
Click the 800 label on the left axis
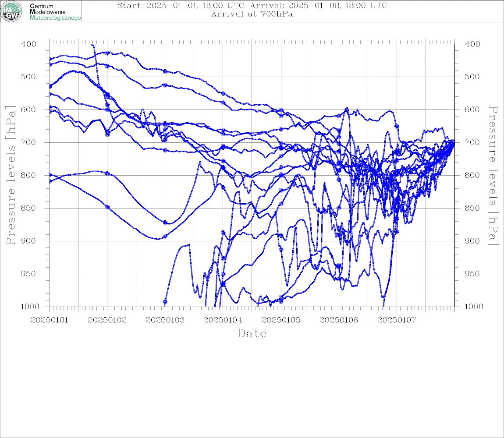[x=28, y=175]
